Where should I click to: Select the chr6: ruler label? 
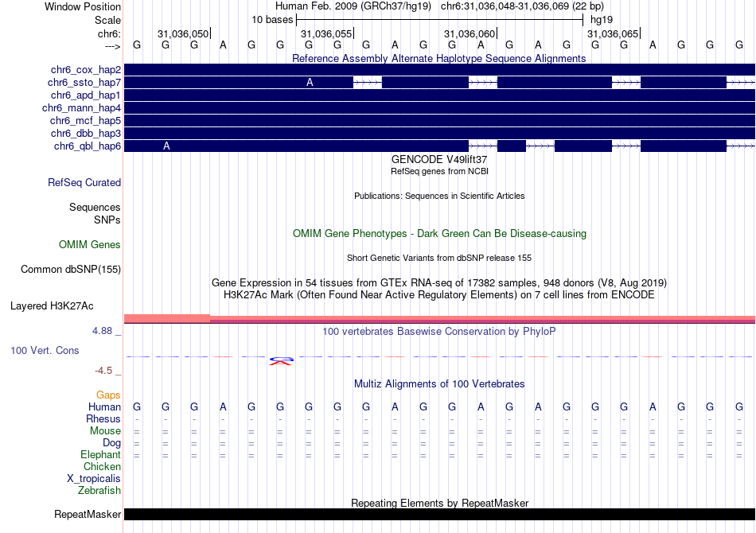click(x=109, y=33)
